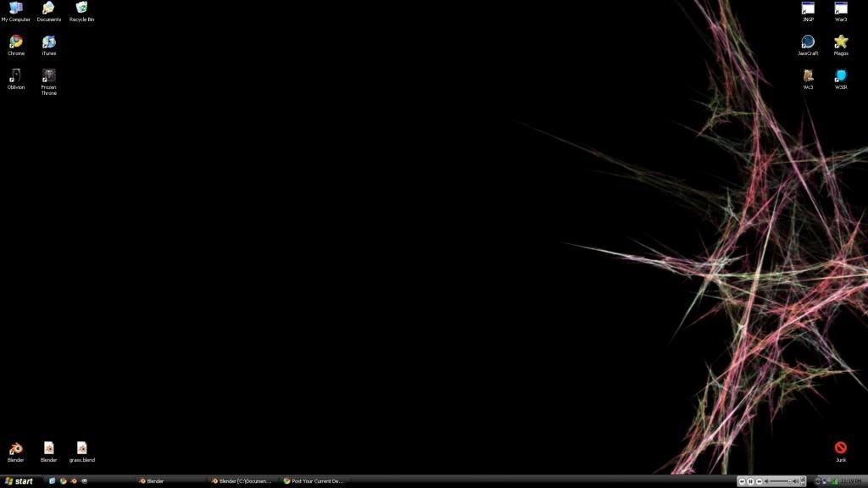The height and width of the screenshot is (488, 868).
Task: Select the Blender application shortcut on desktop
Action: (x=15, y=452)
